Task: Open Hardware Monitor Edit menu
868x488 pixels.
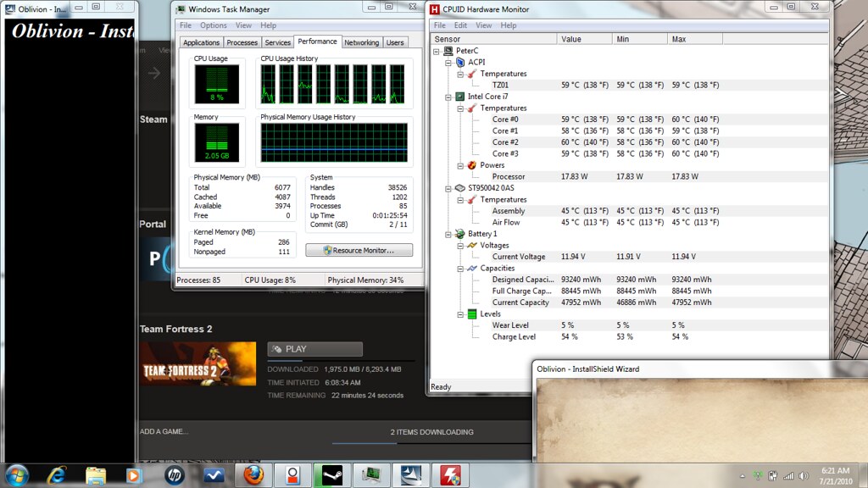Action: click(x=460, y=25)
